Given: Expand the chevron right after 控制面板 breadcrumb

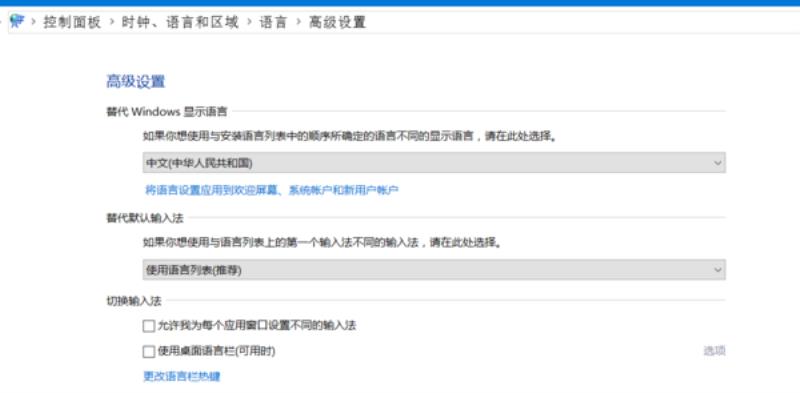Looking at the screenshot, I should 111,22.
